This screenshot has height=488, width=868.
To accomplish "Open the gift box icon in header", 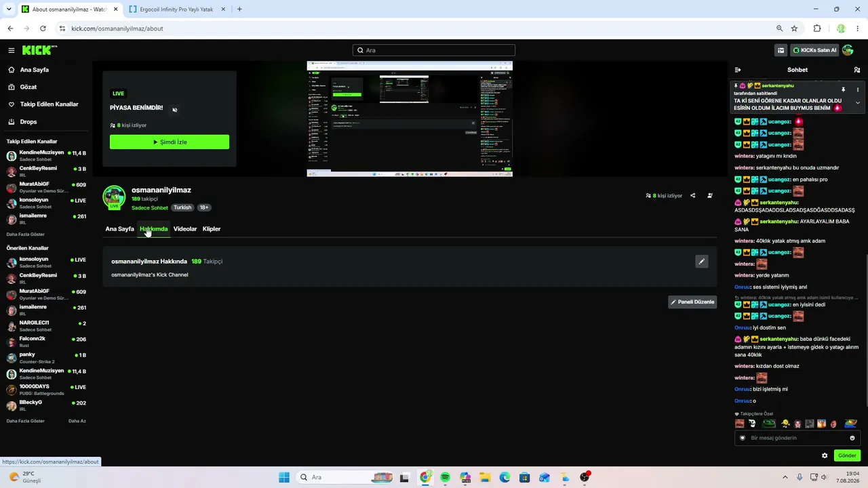I will tap(781, 50).
